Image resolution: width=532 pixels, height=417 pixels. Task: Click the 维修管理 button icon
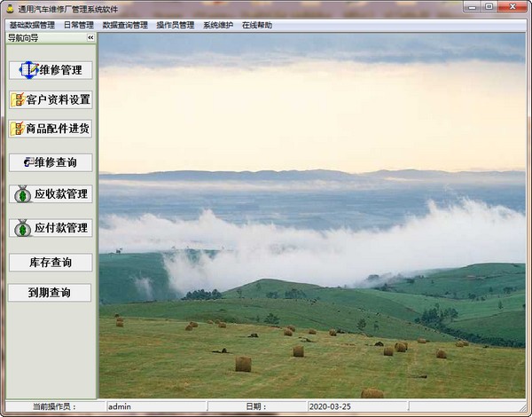coord(29,70)
